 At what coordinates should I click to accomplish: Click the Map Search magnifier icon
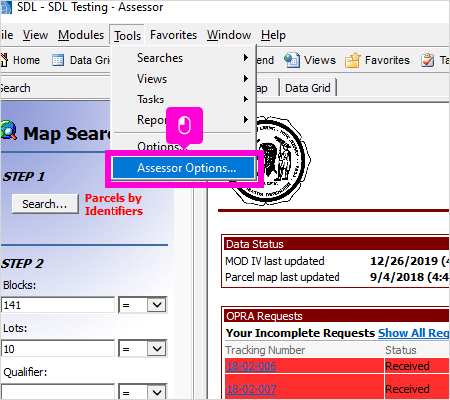pyautogui.click(x=9, y=131)
